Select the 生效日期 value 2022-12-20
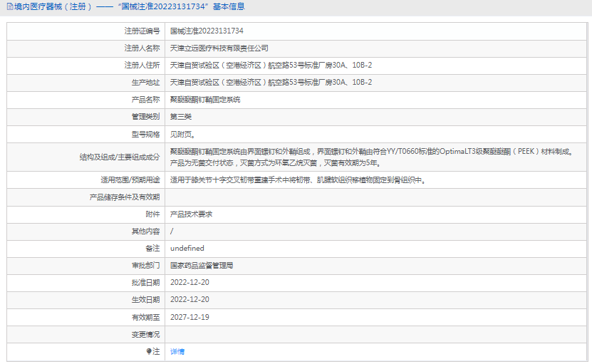The image size is (592, 364). pyautogui.click(x=189, y=299)
